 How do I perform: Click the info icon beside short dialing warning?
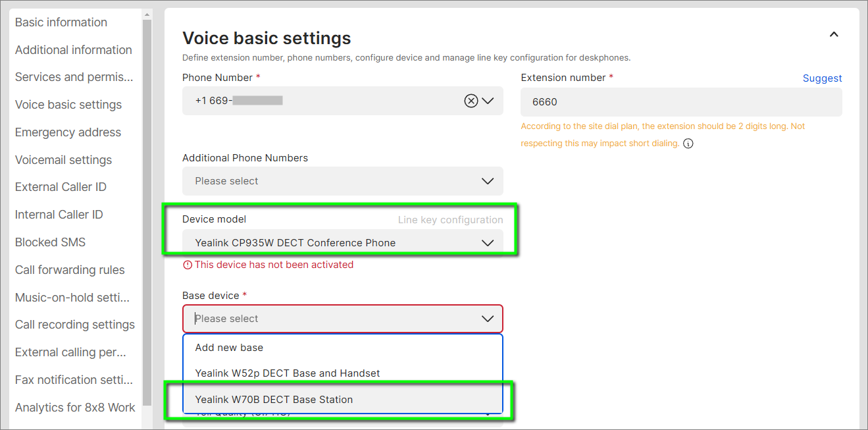688,144
